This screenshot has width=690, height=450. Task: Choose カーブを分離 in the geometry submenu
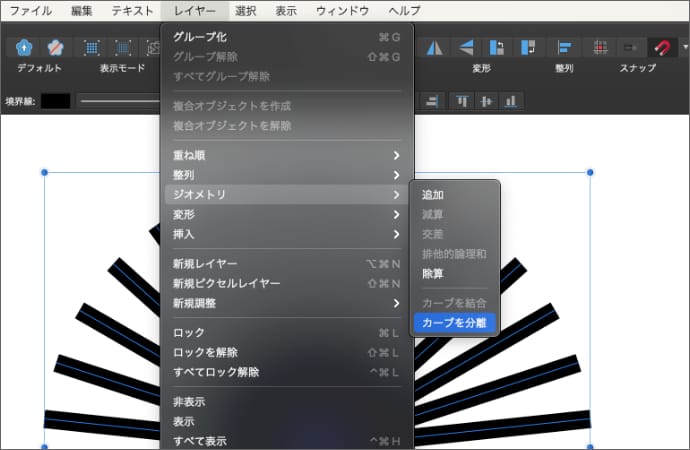pyautogui.click(x=455, y=323)
